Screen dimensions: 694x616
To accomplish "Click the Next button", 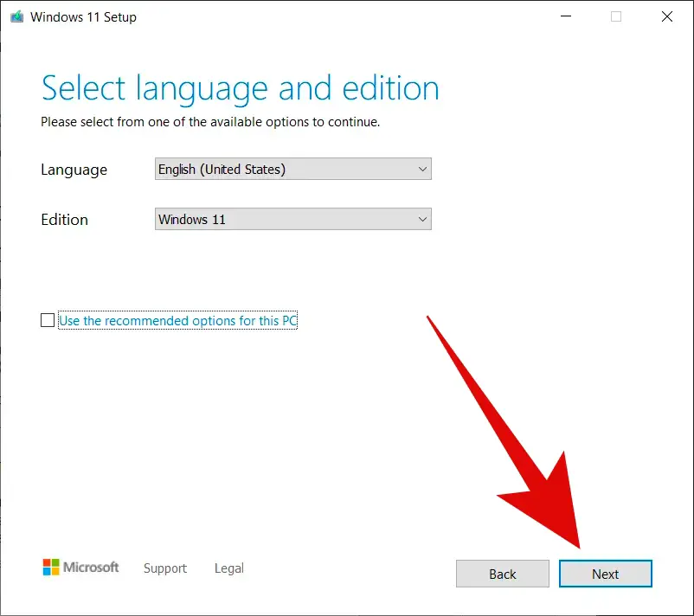I will click(x=606, y=574).
